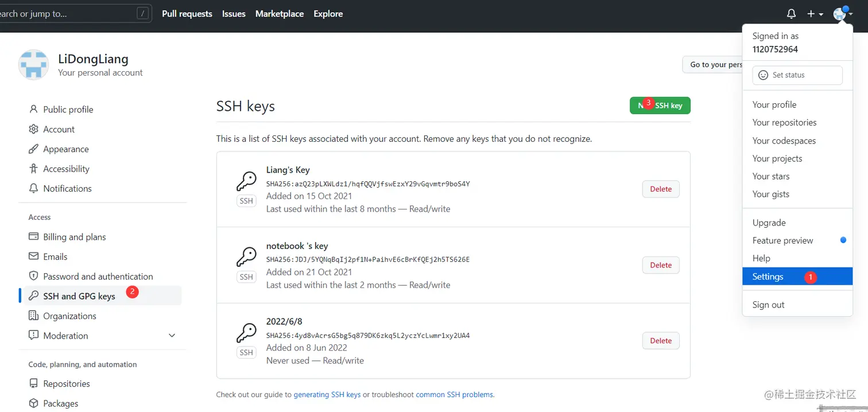Click the Password and authentication shield icon

(x=33, y=276)
